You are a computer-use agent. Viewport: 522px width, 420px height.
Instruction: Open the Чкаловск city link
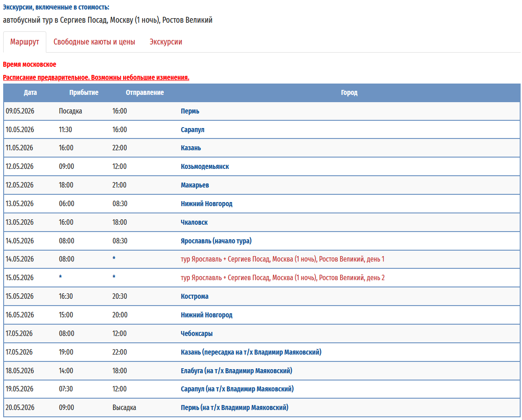[x=194, y=222]
